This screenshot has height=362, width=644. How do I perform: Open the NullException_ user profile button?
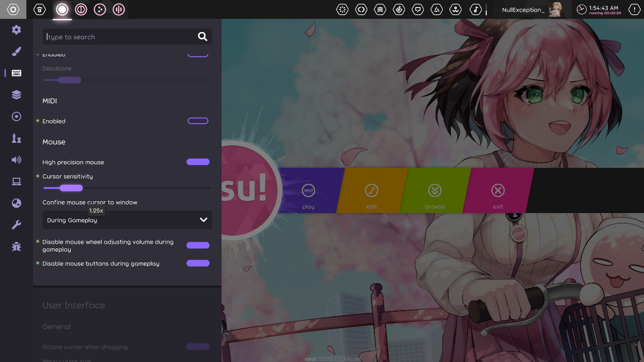point(532,9)
